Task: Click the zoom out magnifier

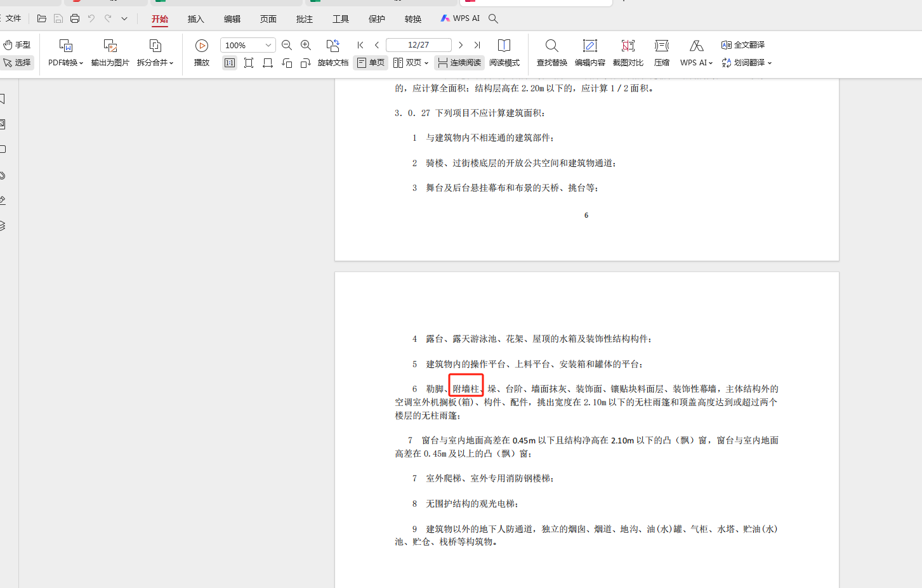Action: [x=287, y=45]
